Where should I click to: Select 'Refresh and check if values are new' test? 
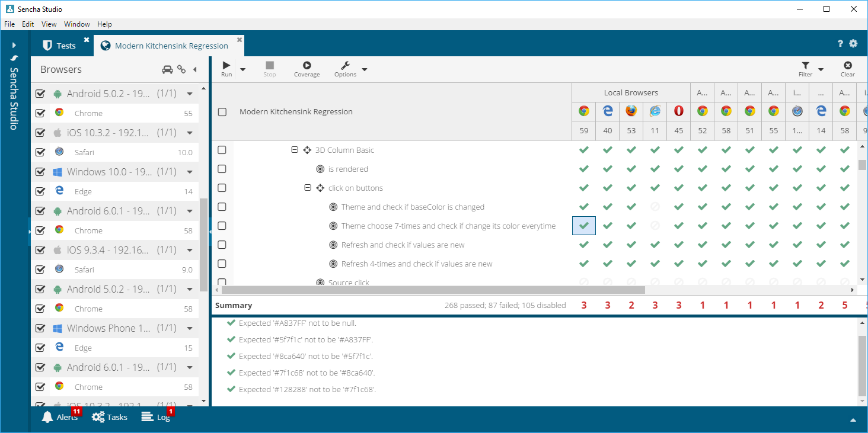403,245
